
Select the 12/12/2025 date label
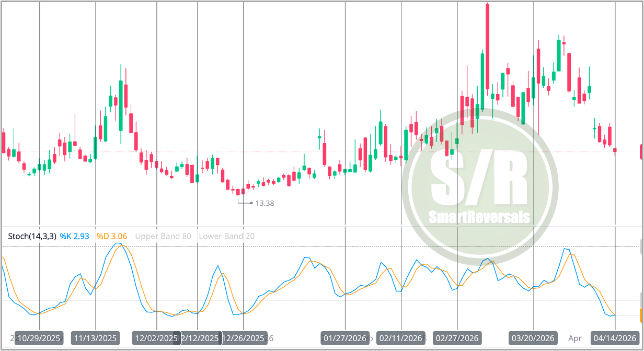tap(198, 338)
